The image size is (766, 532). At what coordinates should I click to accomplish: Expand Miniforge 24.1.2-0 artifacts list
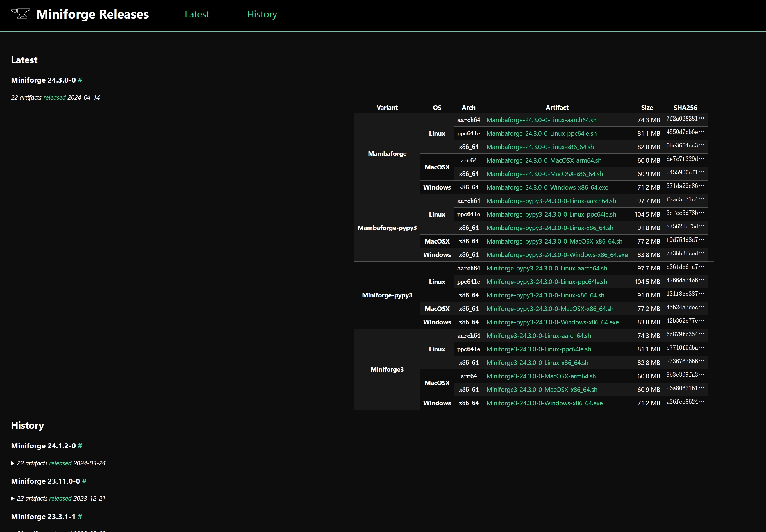pyautogui.click(x=13, y=463)
